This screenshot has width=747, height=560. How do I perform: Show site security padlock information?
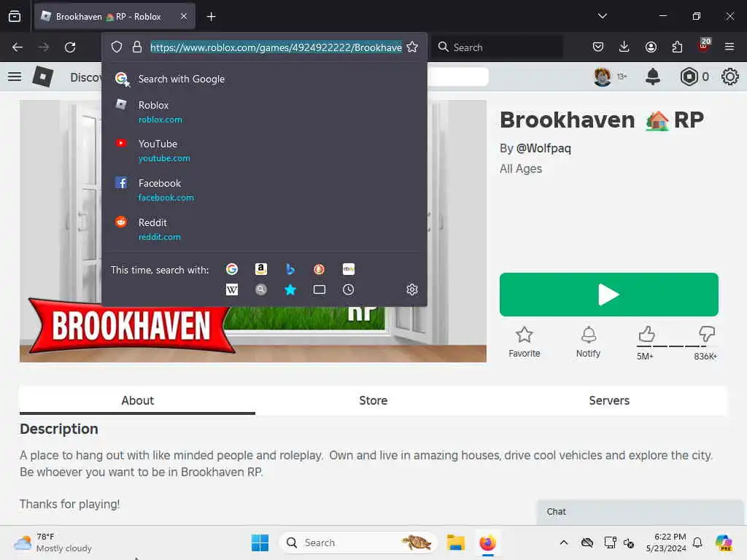click(x=137, y=47)
